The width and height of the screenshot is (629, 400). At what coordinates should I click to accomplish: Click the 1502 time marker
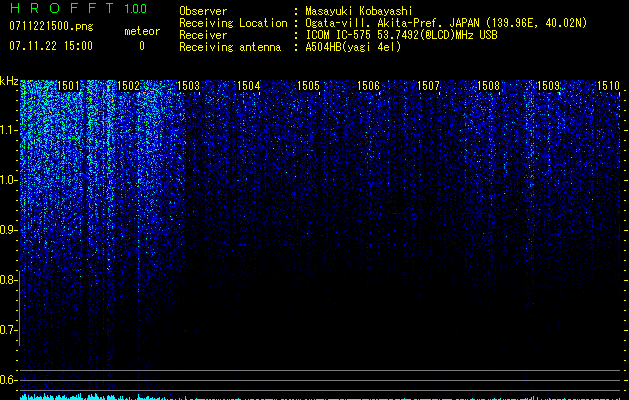128,85
